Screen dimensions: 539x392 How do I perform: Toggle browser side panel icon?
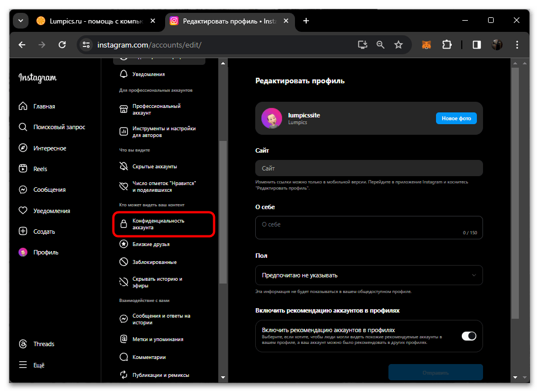476,45
